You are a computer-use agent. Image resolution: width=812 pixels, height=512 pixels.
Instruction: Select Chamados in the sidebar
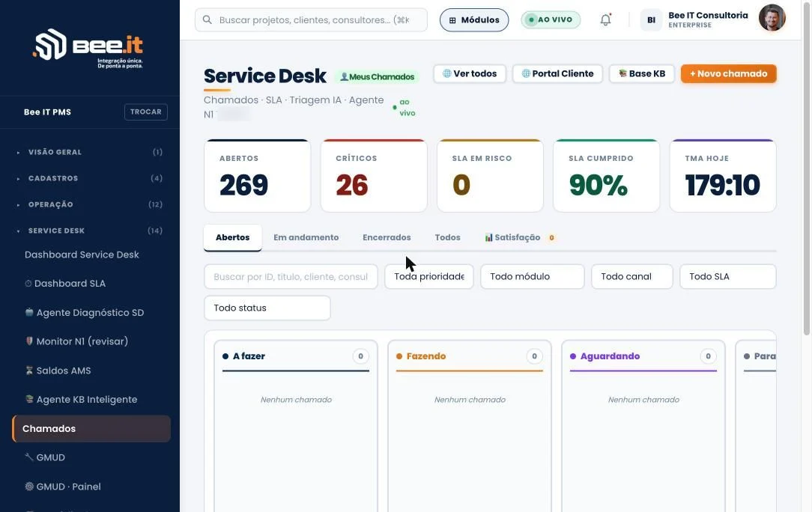click(x=91, y=428)
